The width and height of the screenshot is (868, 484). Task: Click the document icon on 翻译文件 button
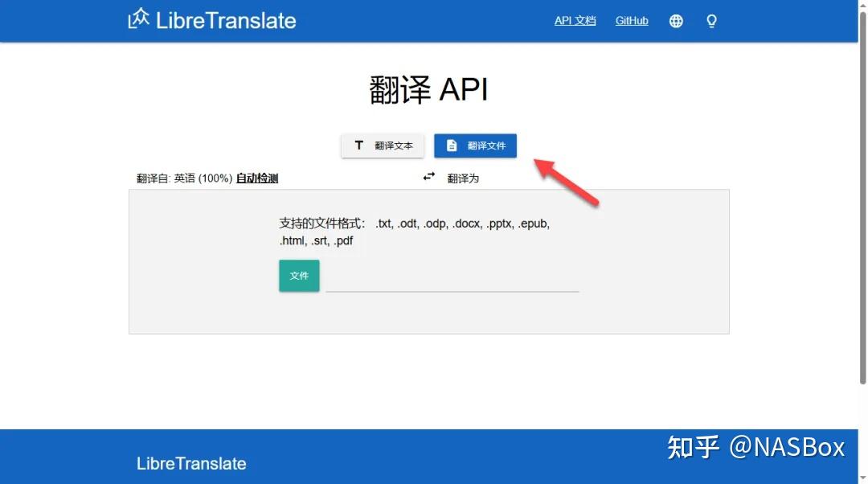pyautogui.click(x=450, y=146)
